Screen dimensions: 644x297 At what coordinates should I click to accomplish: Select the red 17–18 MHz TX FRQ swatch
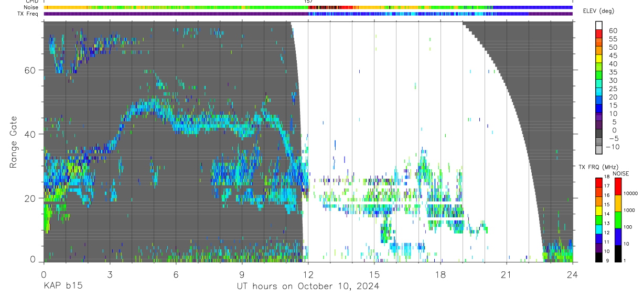599,182
